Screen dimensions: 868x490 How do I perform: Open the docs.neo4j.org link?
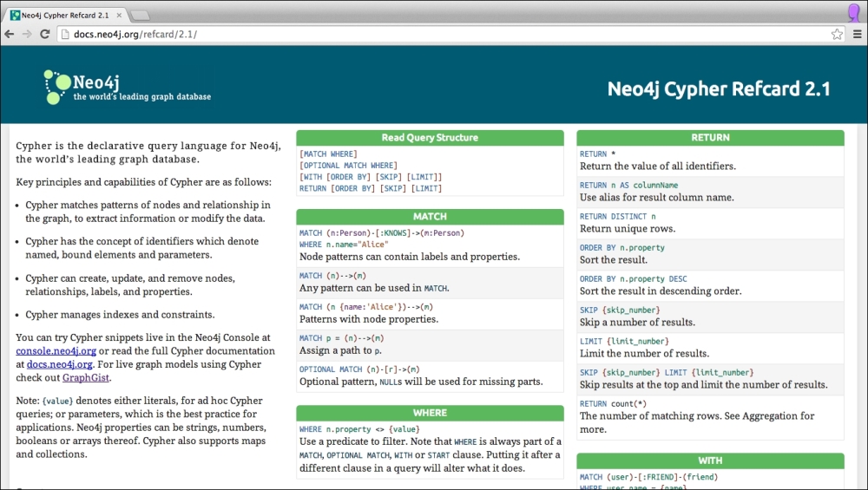click(59, 364)
